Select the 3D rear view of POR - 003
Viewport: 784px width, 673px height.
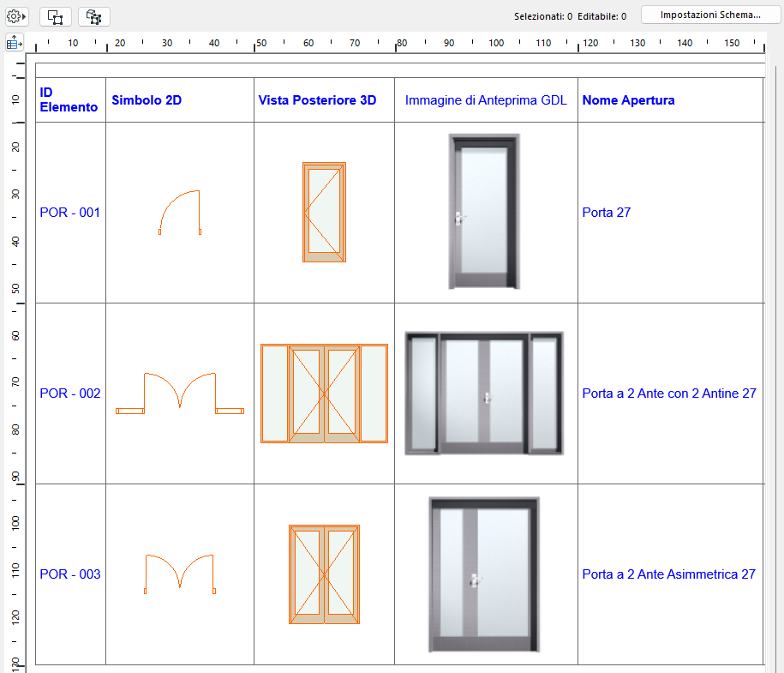[324, 574]
